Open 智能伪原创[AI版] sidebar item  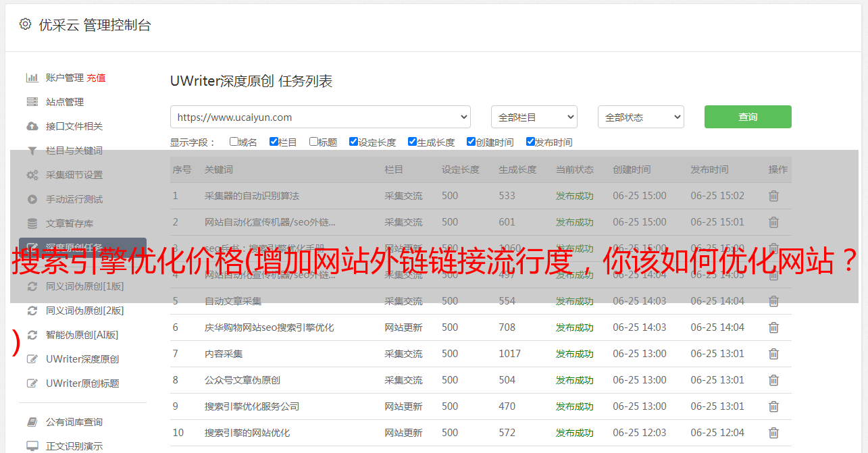click(82, 335)
